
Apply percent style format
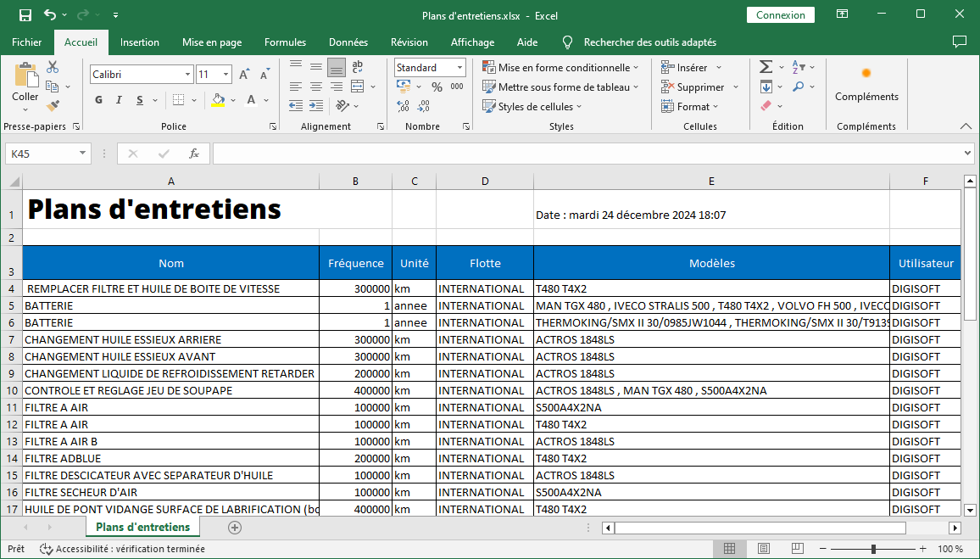(x=437, y=87)
